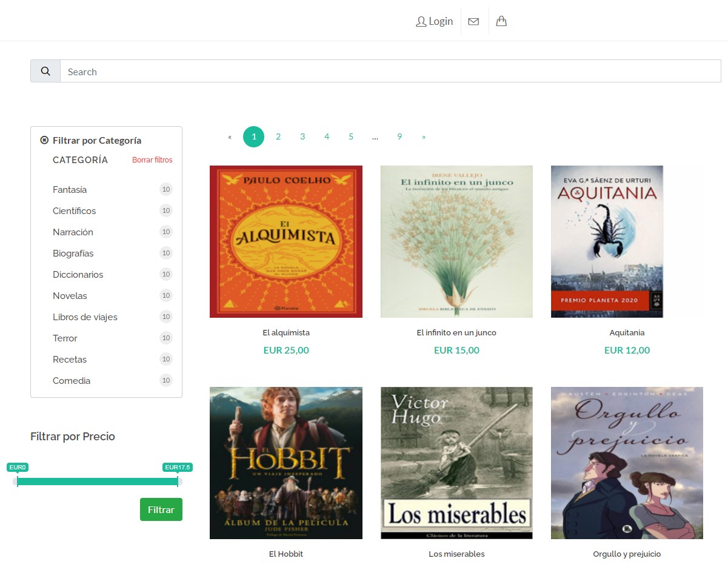Viewport: 728px width, 564px height.
Task: Click the green price range bar
Action: click(98, 482)
